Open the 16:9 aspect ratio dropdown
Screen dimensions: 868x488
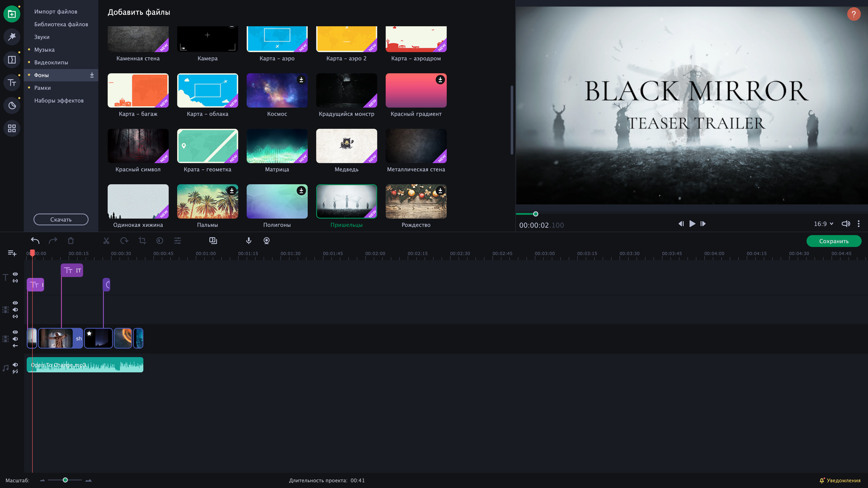(x=823, y=224)
